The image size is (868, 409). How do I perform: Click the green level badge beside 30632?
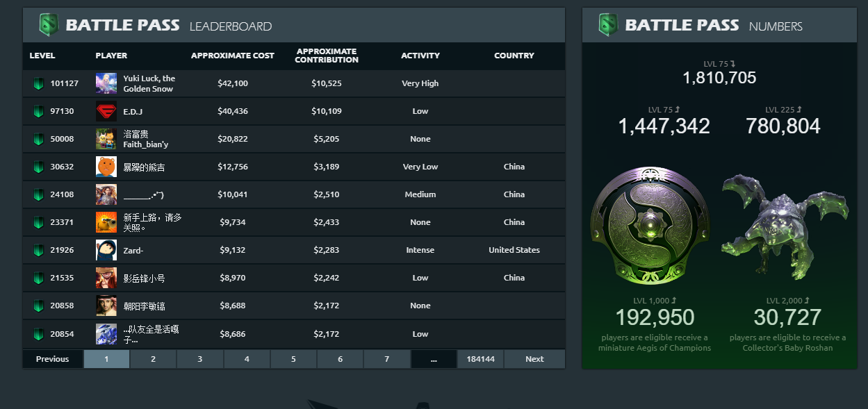38,167
